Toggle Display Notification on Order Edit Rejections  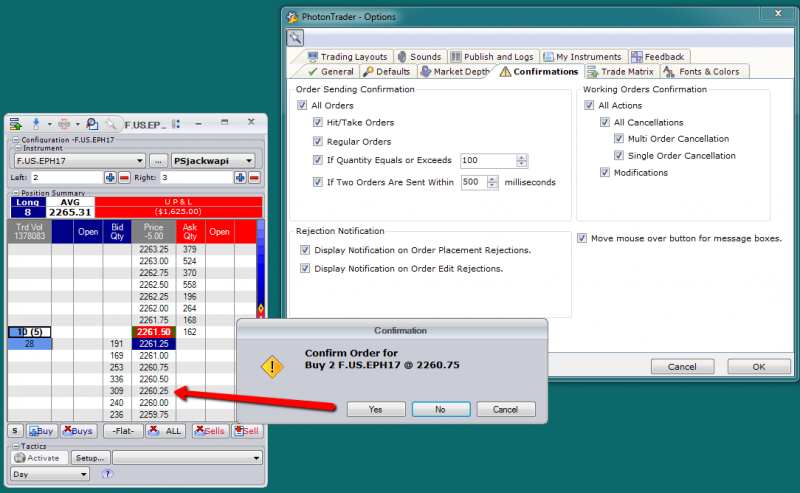[305, 268]
